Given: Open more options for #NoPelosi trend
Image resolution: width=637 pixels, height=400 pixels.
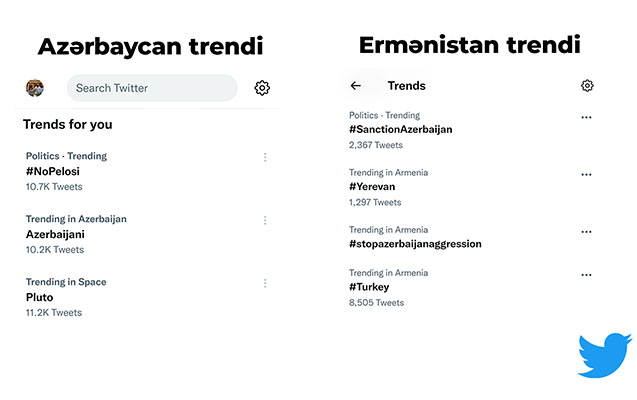Looking at the screenshot, I should 265,157.
